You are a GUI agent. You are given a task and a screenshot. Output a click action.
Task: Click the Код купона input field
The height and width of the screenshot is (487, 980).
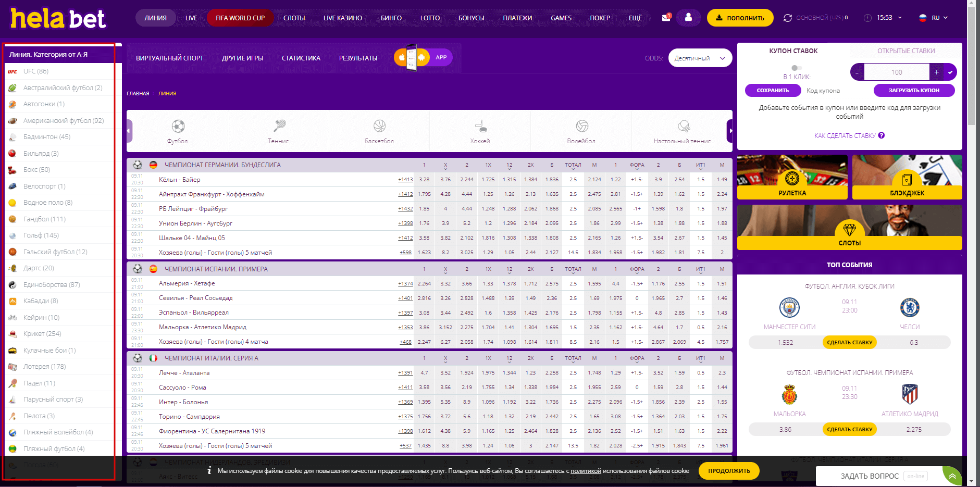click(837, 91)
